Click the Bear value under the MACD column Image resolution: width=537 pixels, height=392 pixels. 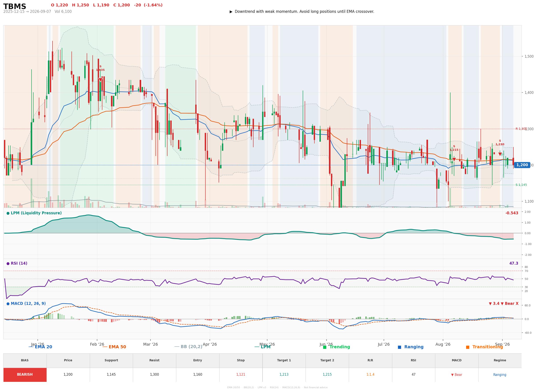coord(457,375)
